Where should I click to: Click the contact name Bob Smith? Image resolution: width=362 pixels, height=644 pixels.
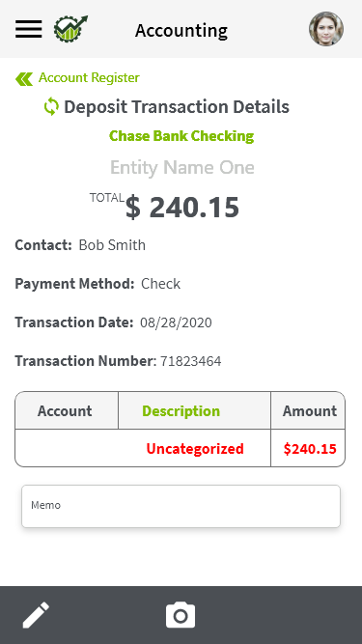[112, 245]
